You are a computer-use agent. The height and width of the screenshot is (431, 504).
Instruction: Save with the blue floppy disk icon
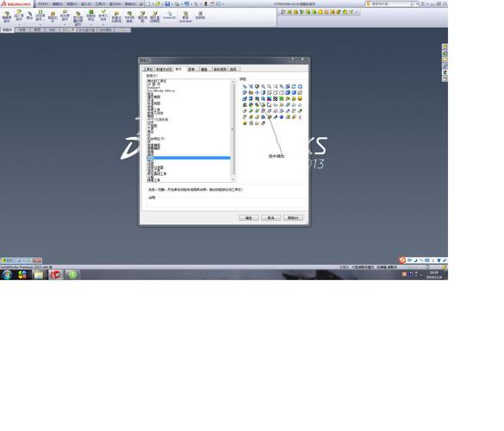click(x=167, y=3)
